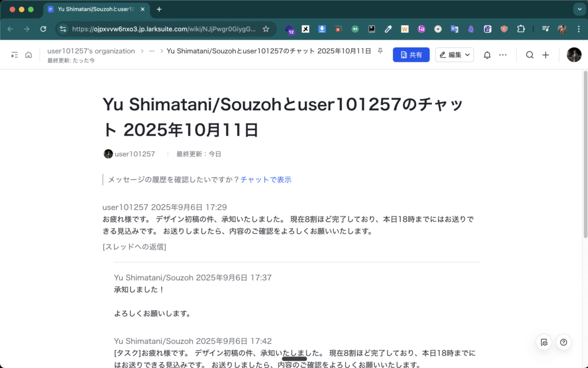Open the Chrome tab search dropdown
The height and width of the screenshot is (368, 588).
pyautogui.click(x=578, y=9)
